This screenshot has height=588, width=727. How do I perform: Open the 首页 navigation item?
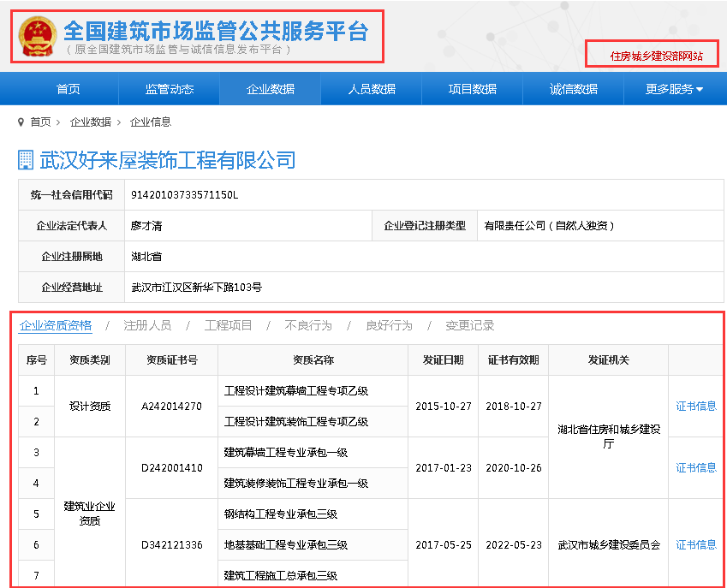click(69, 89)
